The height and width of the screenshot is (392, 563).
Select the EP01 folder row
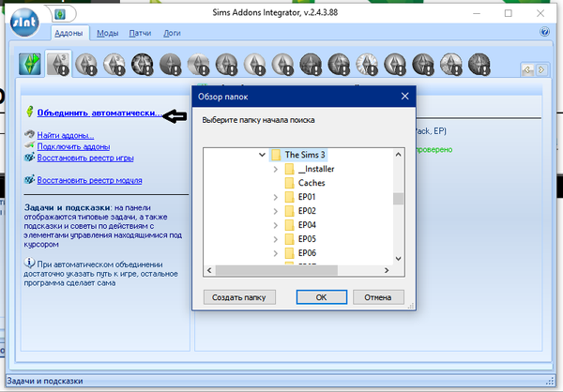click(300, 197)
